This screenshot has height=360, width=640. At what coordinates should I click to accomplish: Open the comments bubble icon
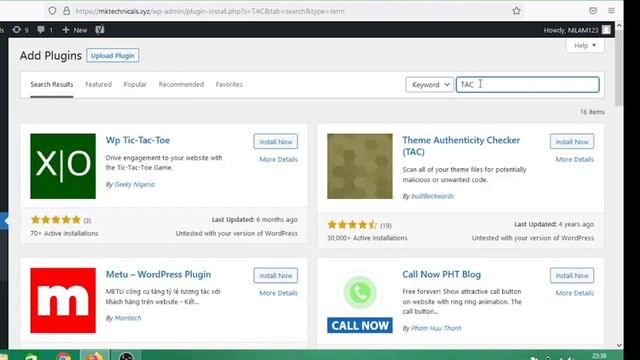click(x=45, y=30)
